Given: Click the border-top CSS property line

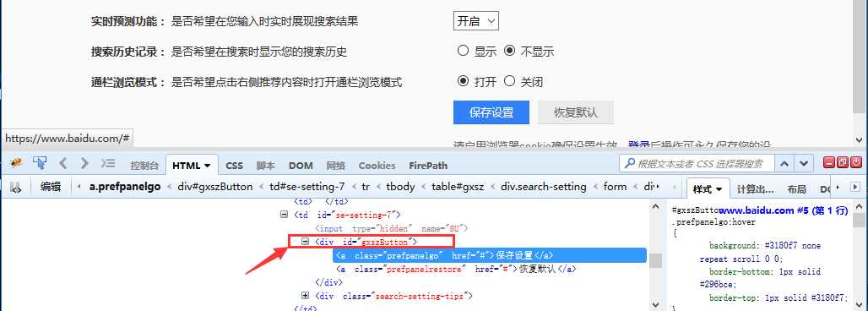Looking at the screenshot, I should point(778,297).
